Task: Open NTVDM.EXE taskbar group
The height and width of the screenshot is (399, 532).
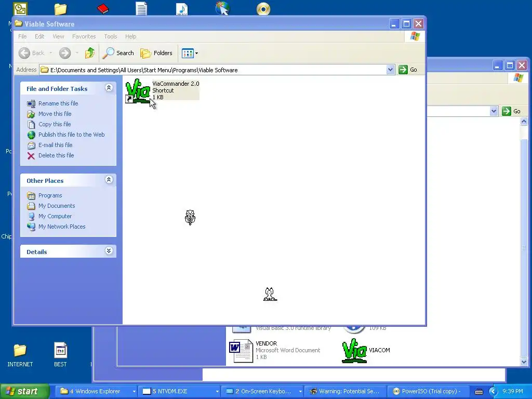Action: [x=180, y=391]
